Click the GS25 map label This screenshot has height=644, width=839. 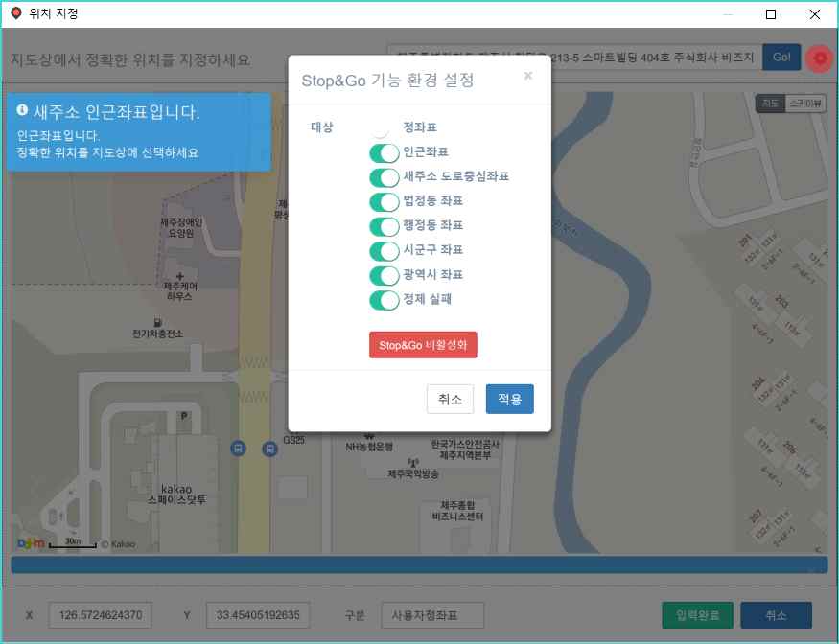pos(293,440)
